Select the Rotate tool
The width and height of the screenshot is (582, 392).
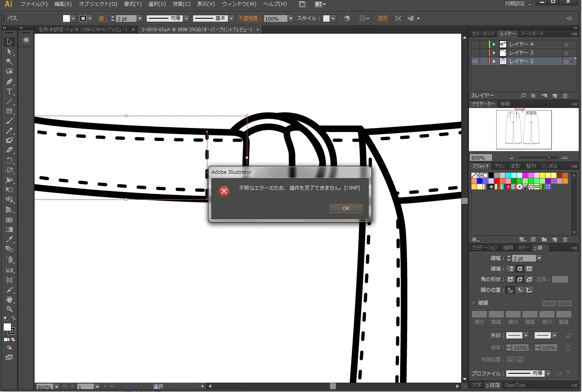tap(9, 160)
